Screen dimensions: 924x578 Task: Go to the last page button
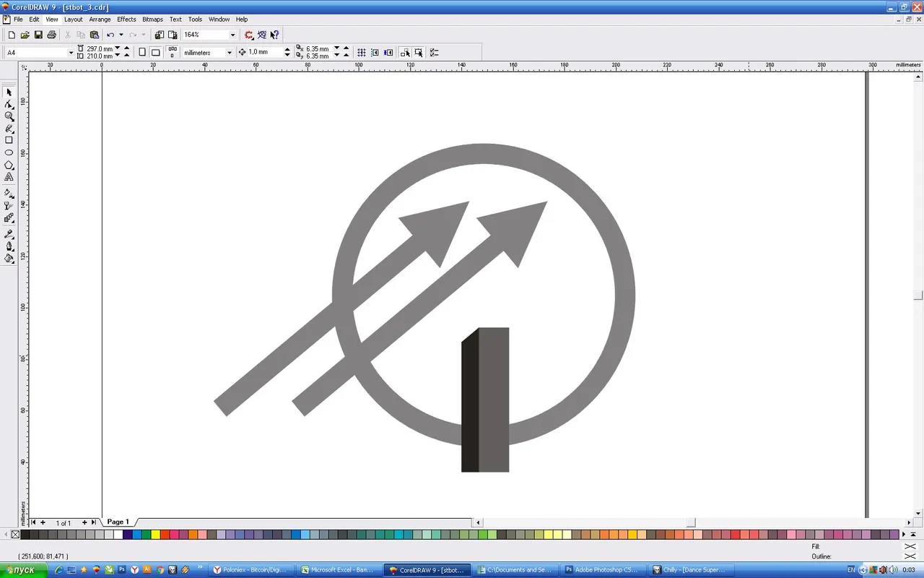pos(93,522)
